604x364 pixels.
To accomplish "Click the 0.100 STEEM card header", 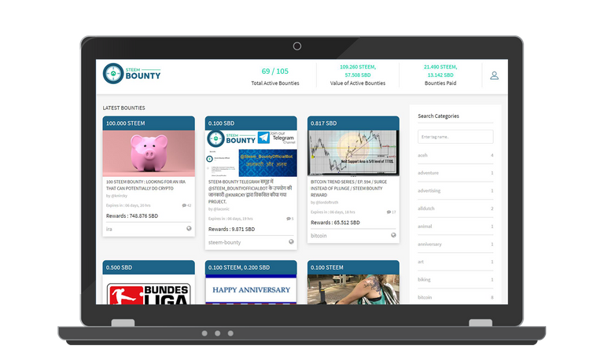I will (353, 267).
